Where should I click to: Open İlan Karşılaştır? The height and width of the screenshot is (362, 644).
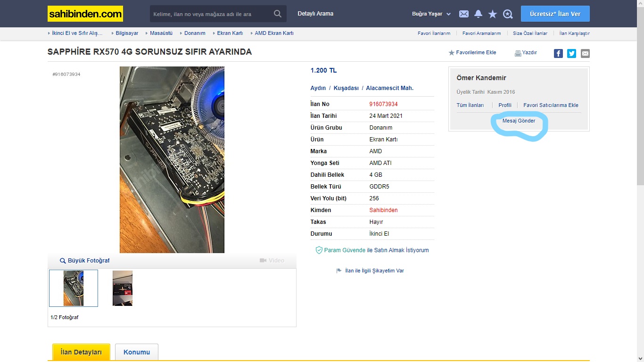[574, 33]
